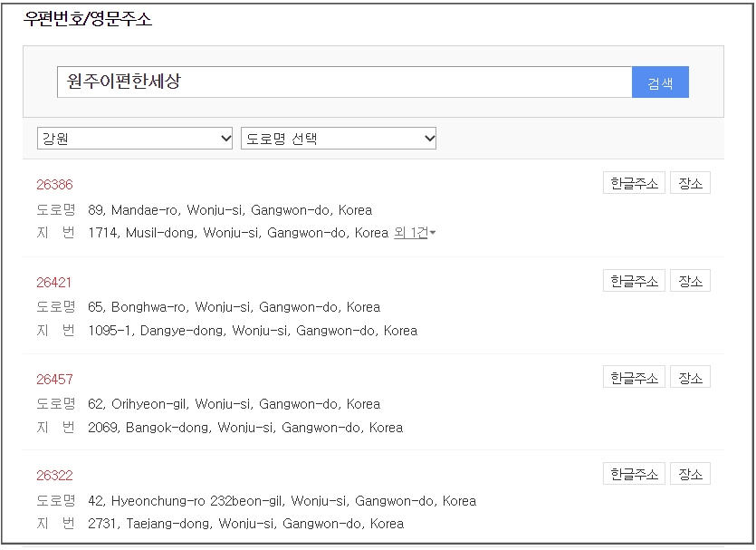
Task: Open the 강원 region dropdown
Action: [135, 139]
